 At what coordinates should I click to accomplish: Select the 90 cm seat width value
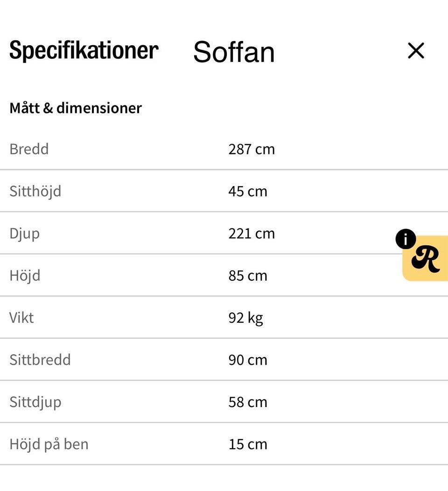point(248,360)
